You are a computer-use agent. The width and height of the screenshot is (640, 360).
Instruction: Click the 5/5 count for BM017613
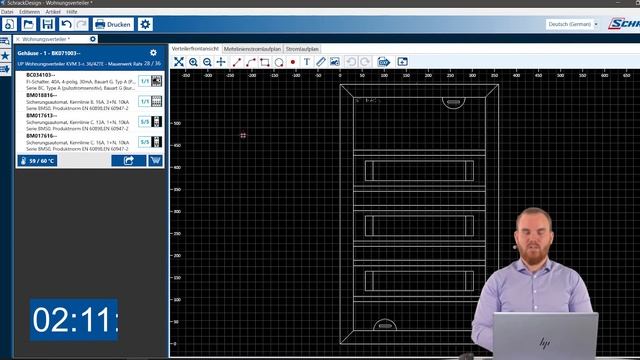click(x=144, y=122)
